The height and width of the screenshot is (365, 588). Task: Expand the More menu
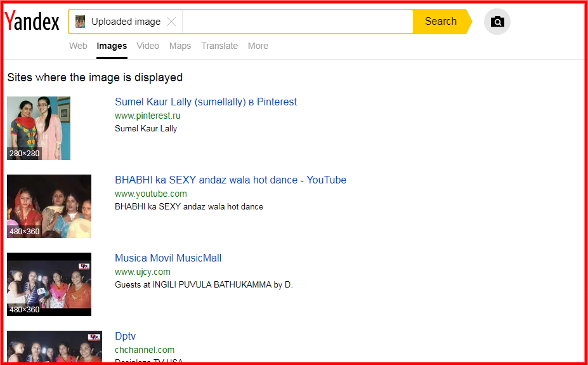258,46
